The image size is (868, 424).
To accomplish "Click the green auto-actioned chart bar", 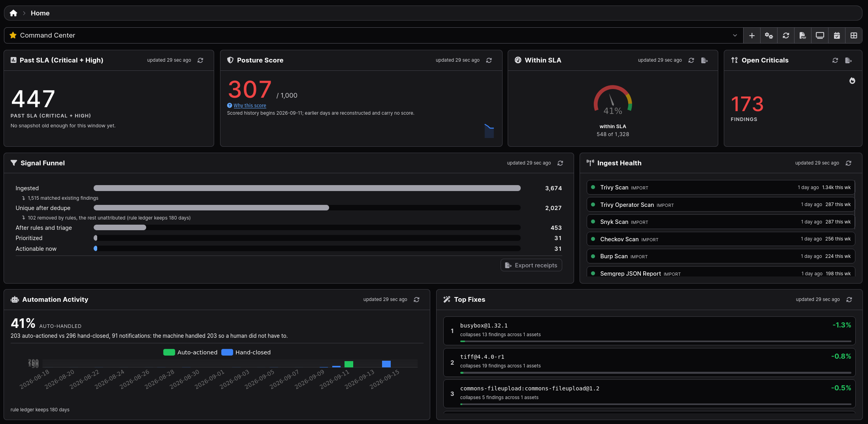I will click(x=348, y=364).
